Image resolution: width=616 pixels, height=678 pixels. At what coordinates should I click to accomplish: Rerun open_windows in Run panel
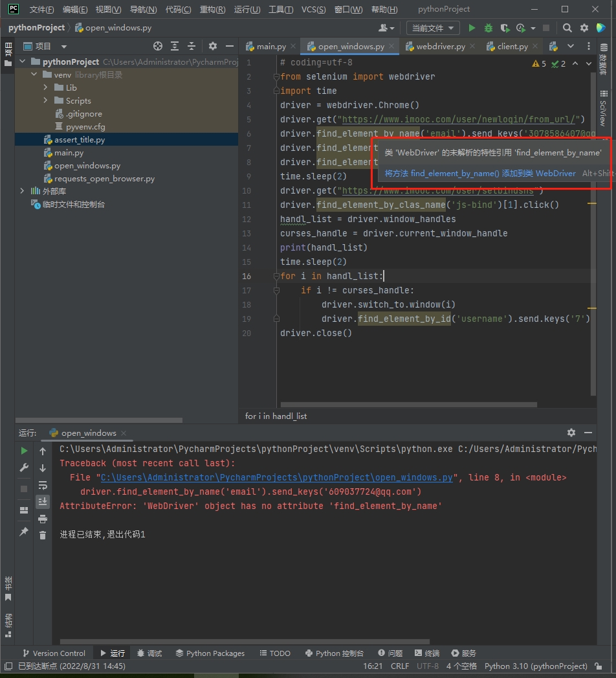pyautogui.click(x=24, y=451)
